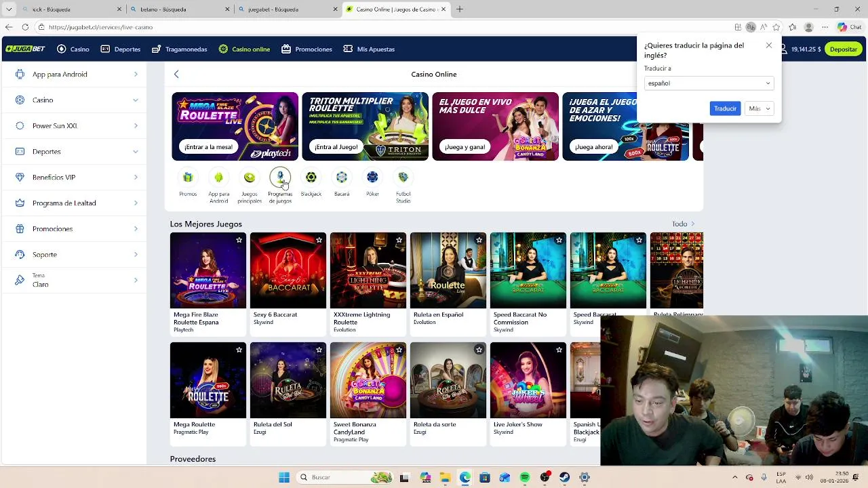Click the volume icon in system tray
The image size is (868, 488).
coord(809,477)
